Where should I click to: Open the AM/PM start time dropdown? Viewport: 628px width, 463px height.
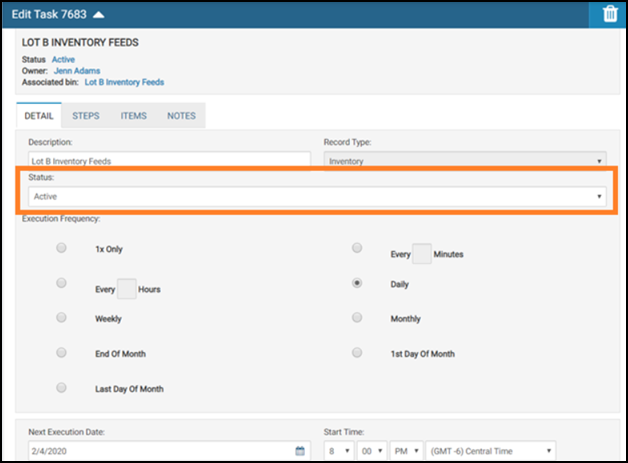(x=408, y=450)
